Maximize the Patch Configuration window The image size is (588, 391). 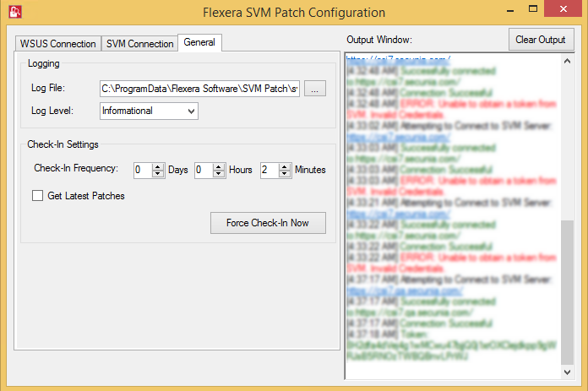[533, 9]
